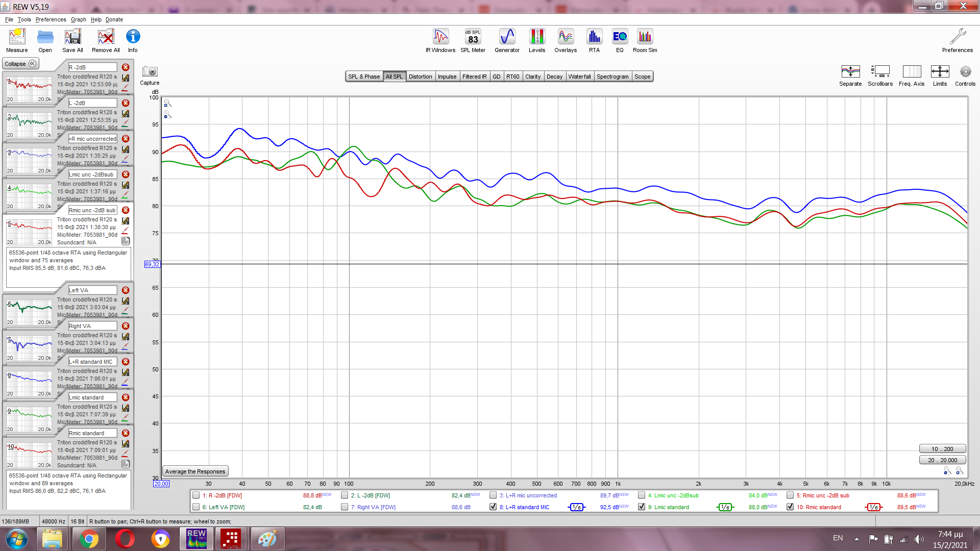Select the Lmic standard measurement thumbnail
Image resolution: width=980 pixels, height=551 pixels.
coord(29,418)
